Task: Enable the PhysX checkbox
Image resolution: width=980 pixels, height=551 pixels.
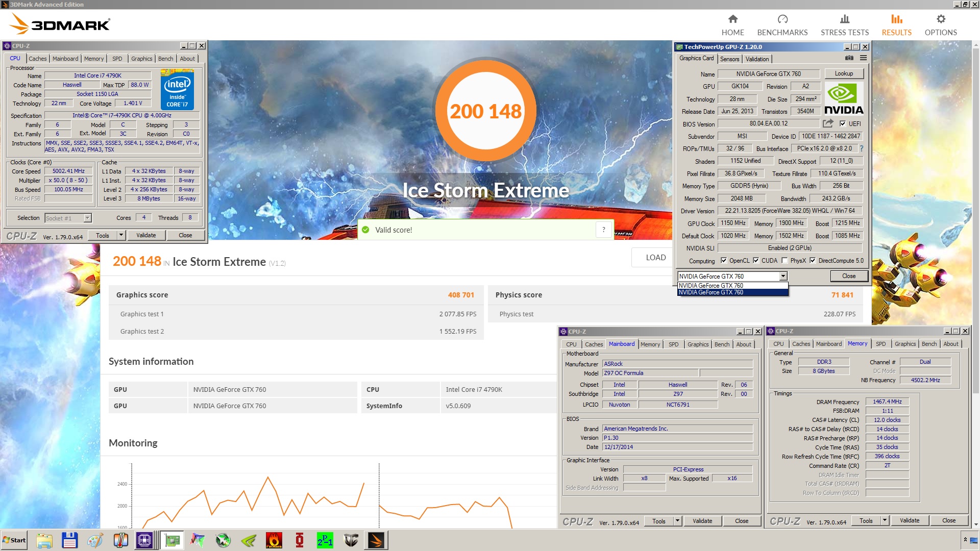Action: (785, 261)
